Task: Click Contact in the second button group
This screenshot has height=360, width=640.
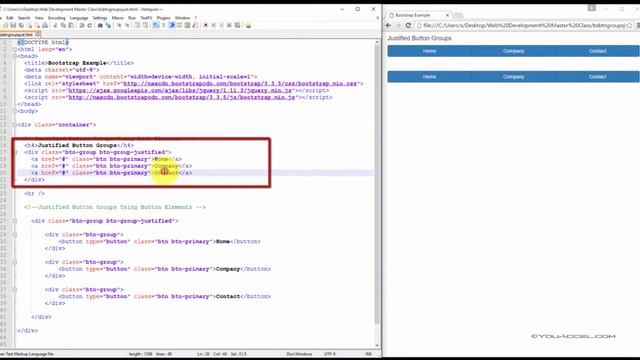Action: (x=598, y=77)
